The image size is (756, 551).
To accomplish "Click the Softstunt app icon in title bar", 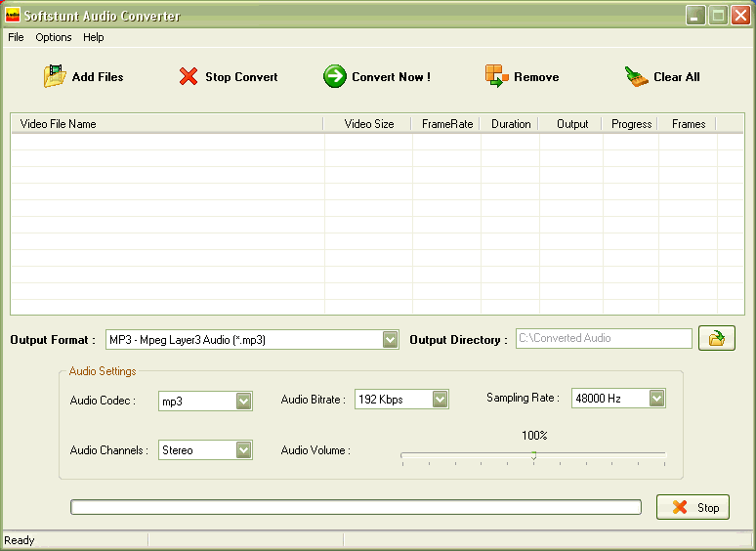I will coord(12,16).
